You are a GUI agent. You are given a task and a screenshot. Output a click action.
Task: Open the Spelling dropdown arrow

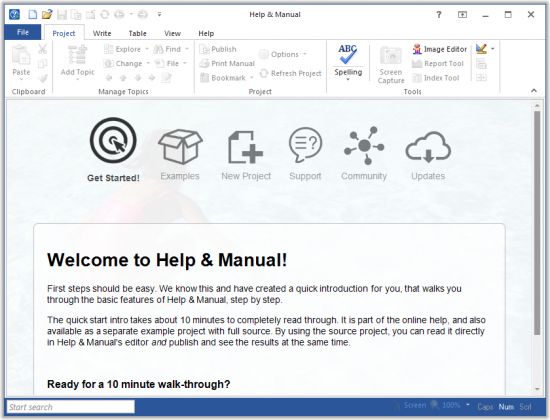pyautogui.click(x=348, y=79)
